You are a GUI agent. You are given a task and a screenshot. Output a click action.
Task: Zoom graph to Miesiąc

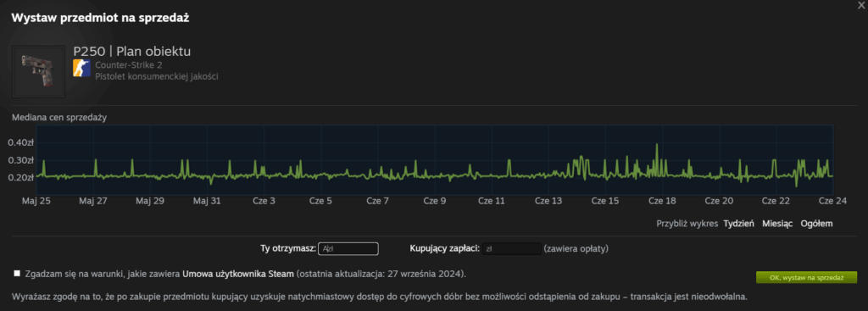click(x=777, y=224)
